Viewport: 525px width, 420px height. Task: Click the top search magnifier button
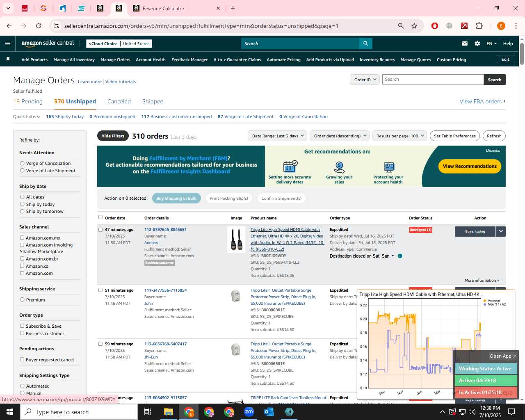[x=365, y=43]
